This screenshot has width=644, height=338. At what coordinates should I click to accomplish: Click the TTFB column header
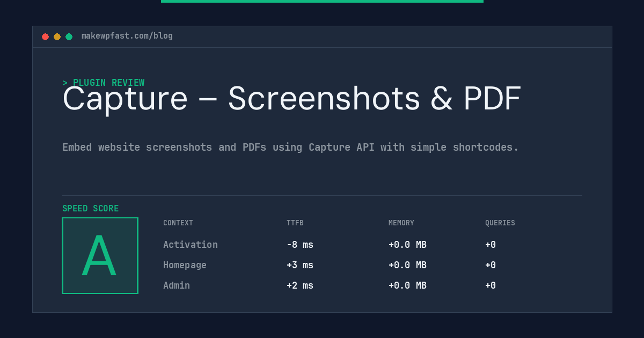click(295, 223)
